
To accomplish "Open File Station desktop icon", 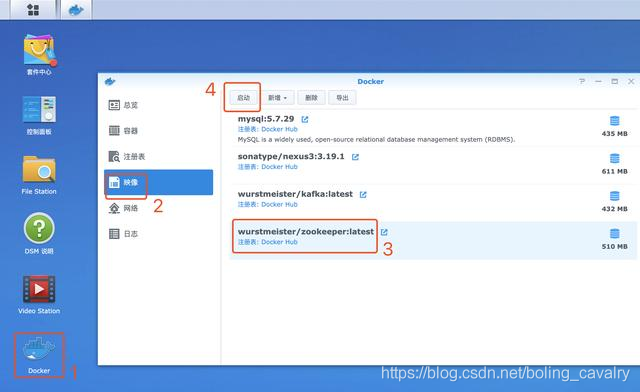I will (39, 175).
